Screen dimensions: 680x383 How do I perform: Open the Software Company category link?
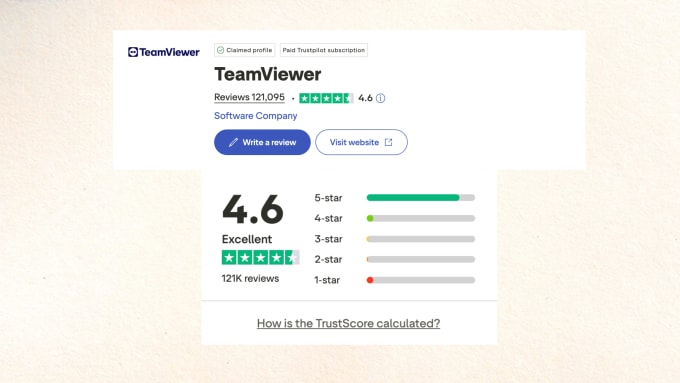pos(255,116)
